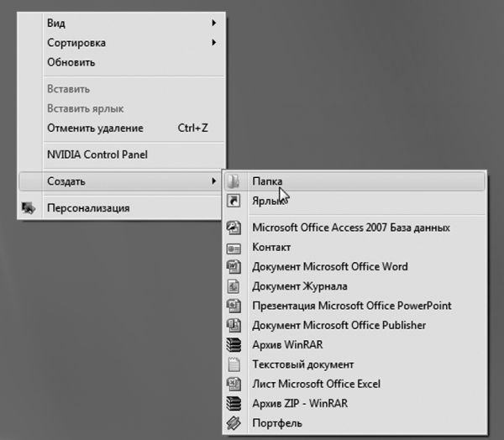Select Лист Microsoft Office Excel

tap(317, 384)
